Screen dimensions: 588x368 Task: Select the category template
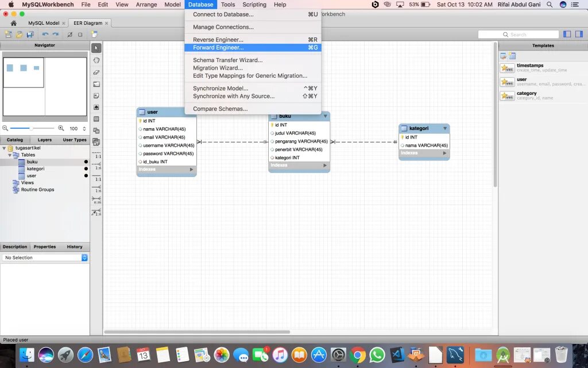tap(543, 95)
